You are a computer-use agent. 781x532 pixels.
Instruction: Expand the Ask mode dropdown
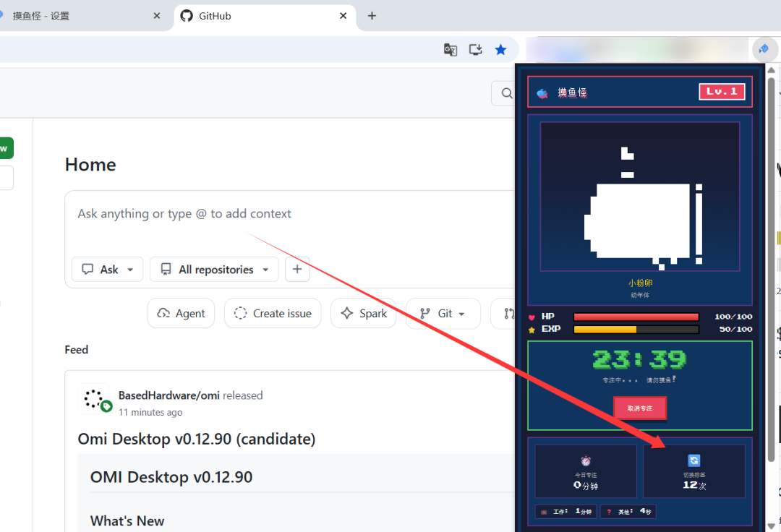[x=107, y=269]
